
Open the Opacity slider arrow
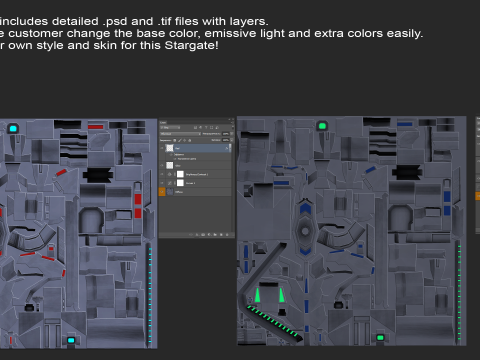click(x=232, y=134)
